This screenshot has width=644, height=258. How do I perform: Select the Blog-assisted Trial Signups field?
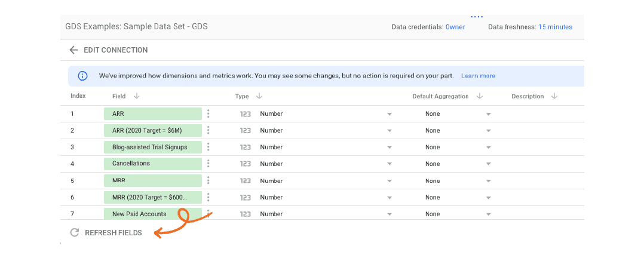tap(152, 147)
